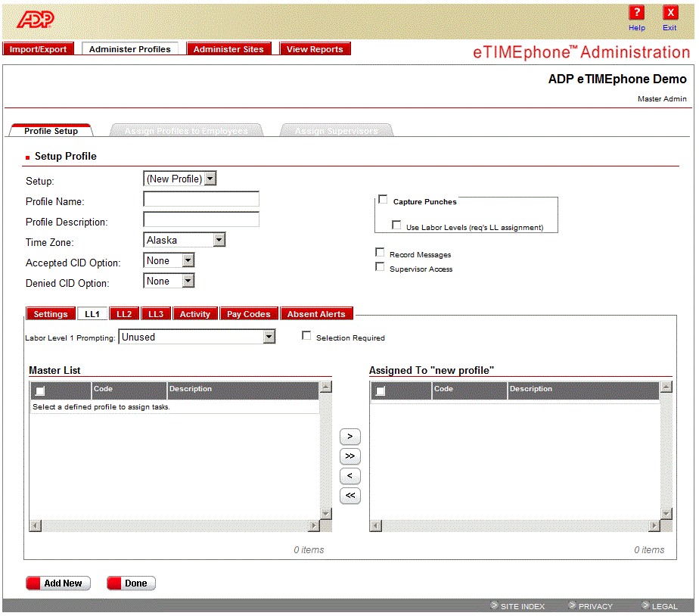The image size is (699, 616).
Task: Click Assigned list Description column header
Action: pyautogui.click(x=583, y=390)
